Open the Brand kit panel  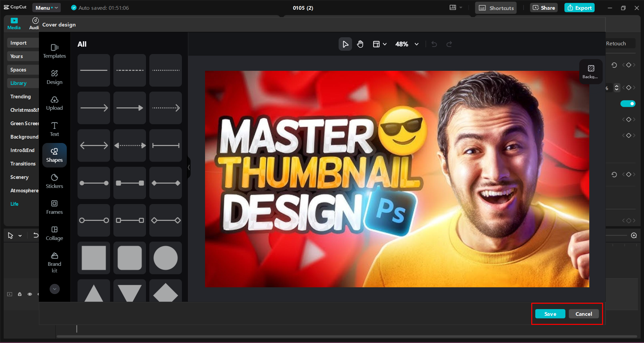tap(54, 262)
